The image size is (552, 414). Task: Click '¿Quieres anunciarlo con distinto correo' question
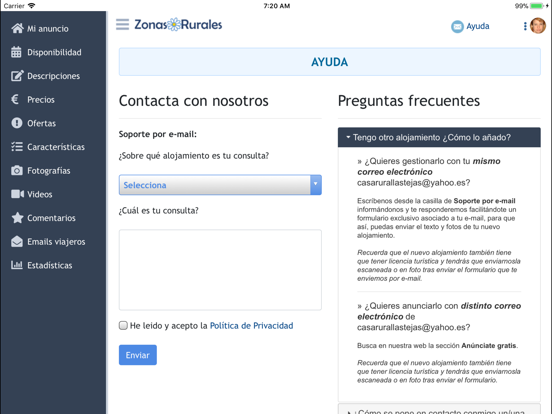[439, 316]
